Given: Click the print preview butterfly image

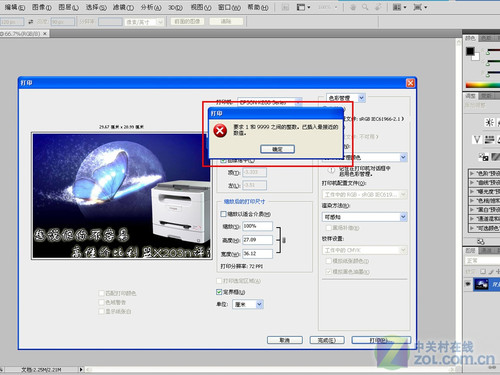Looking at the screenshot, I should tap(122, 195).
